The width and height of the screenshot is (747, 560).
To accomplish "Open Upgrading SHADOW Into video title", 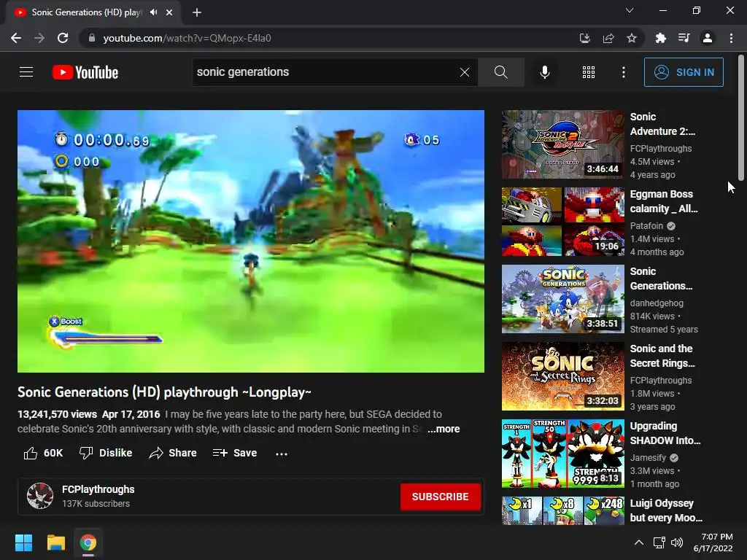I will 665,433.
